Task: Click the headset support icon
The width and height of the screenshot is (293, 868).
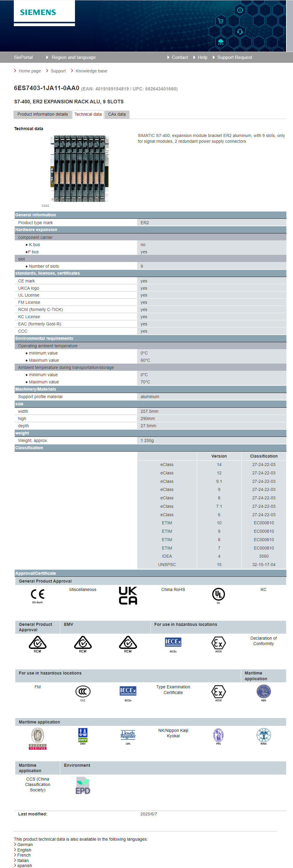Action: [x=240, y=32]
